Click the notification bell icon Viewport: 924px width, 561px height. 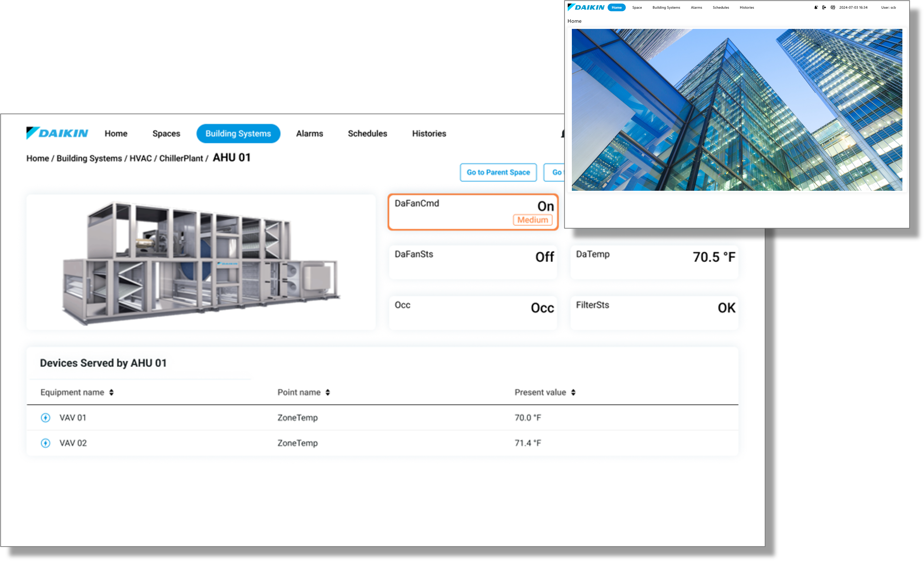coord(816,7)
